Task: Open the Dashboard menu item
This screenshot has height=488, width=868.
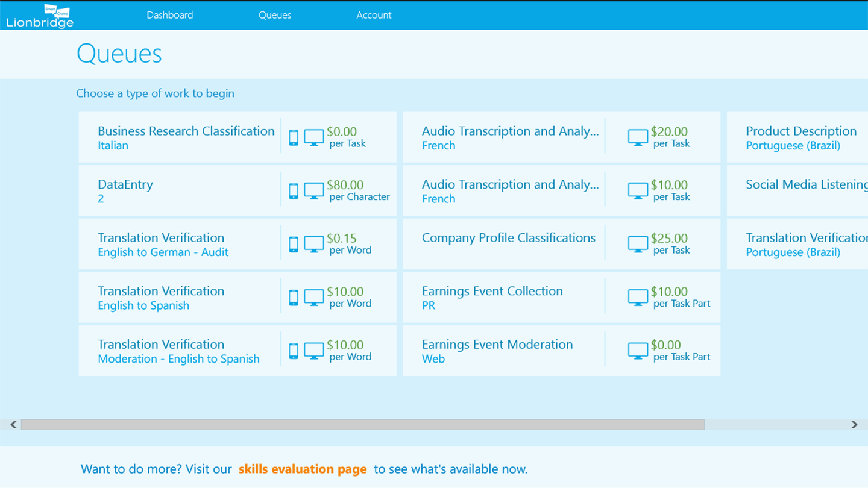Action: click(x=170, y=15)
